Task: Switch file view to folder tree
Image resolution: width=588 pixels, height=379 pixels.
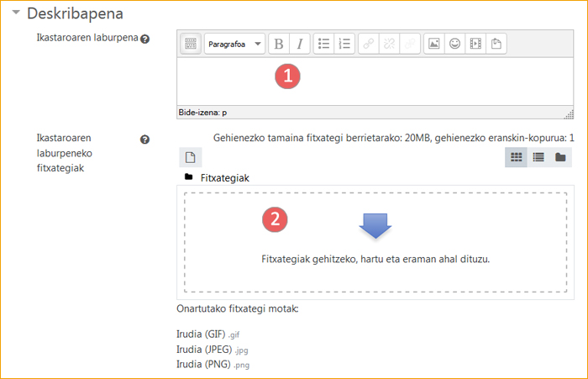Action: tap(560, 157)
